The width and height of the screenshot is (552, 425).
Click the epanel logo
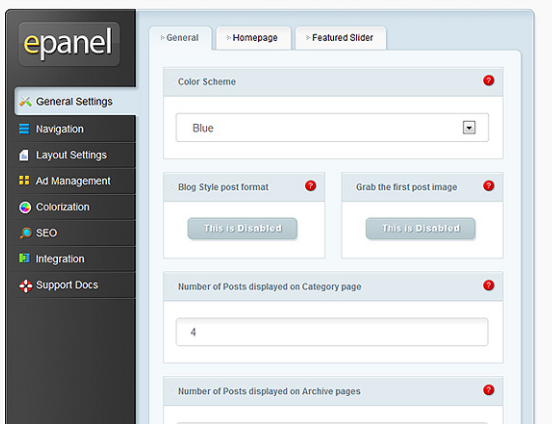click(x=69, y=44)
